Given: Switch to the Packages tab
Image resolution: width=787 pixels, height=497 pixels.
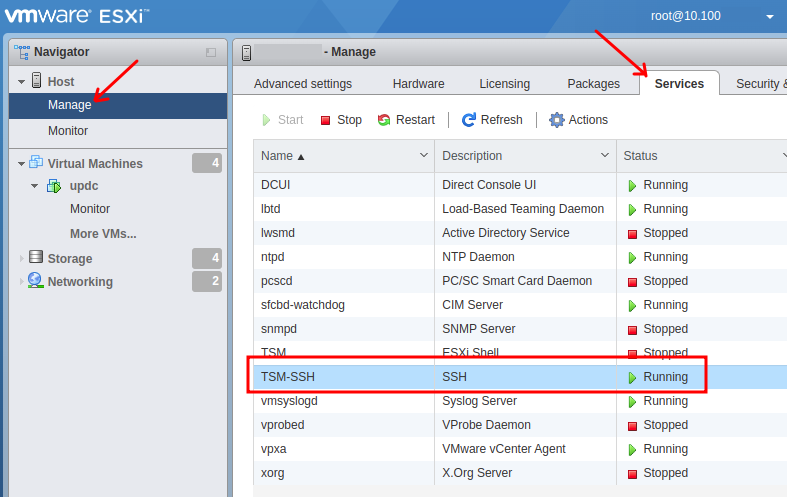Looking at the screenshot, I should click(593, 84).
